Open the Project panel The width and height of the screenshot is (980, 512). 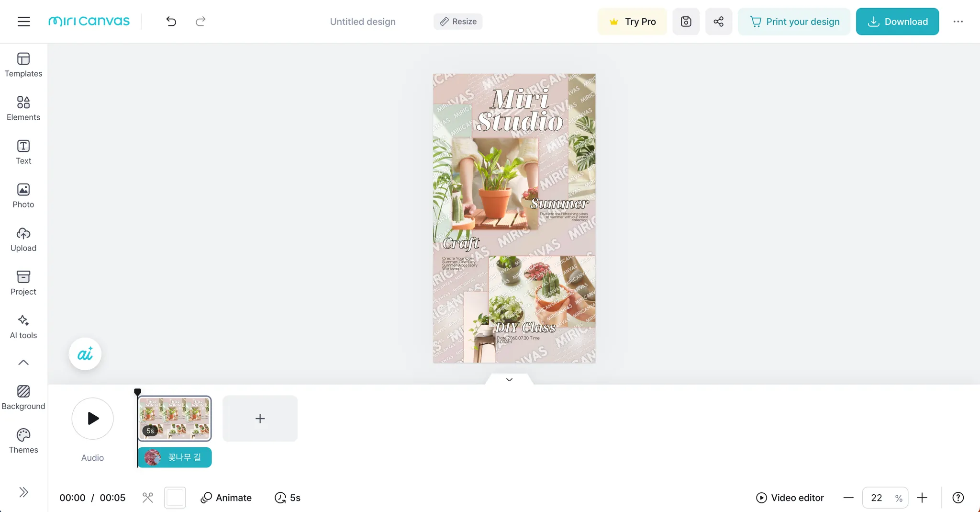(x=23, y=283)
